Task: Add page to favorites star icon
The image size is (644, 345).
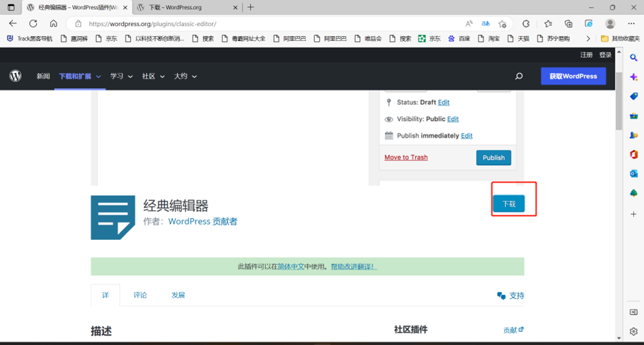Action: pyautogui.click(x=502, y=23)
